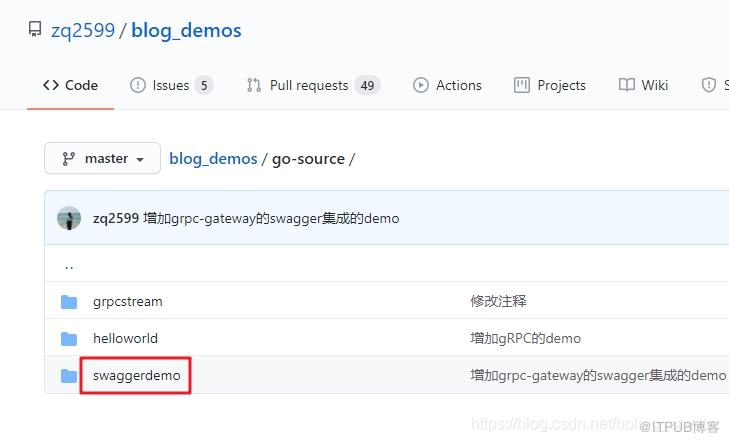Open the master branch dropdown

coord(102,158)
